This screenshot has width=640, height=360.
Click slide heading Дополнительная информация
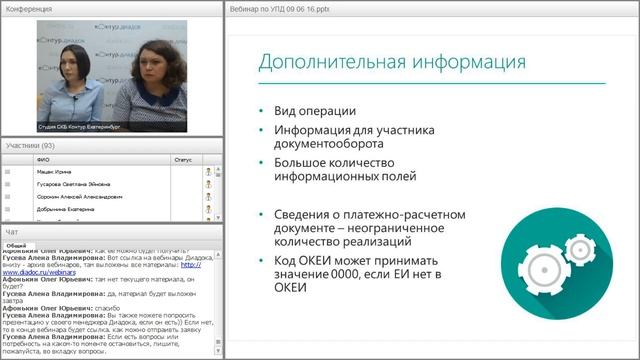[392, 62]
